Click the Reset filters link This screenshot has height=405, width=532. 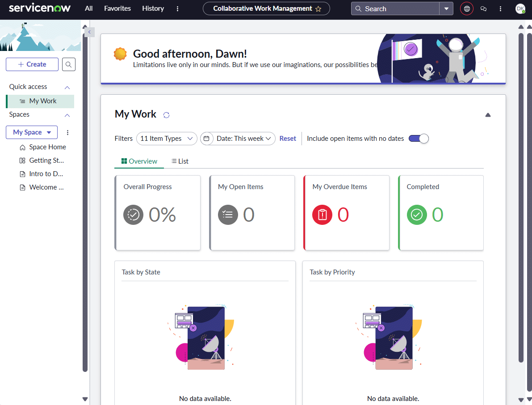(x=288, y=139)
